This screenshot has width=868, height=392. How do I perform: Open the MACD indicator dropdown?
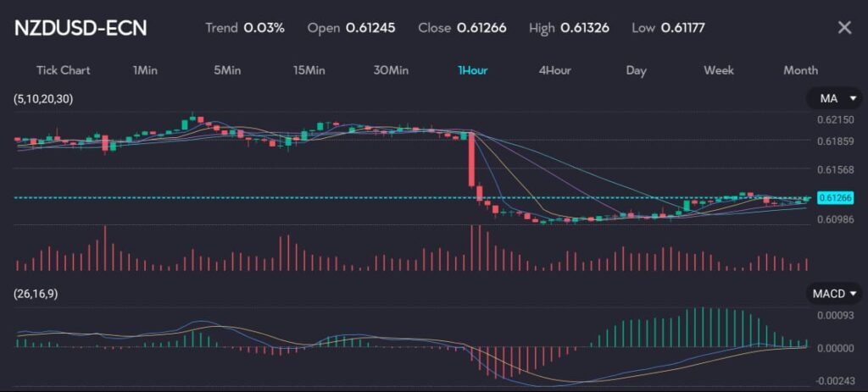[832, 294]
